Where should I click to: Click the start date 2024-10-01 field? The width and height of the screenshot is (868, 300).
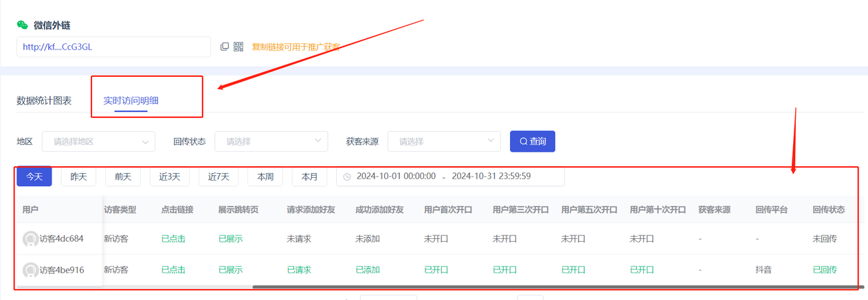click(x=396, y=176)
